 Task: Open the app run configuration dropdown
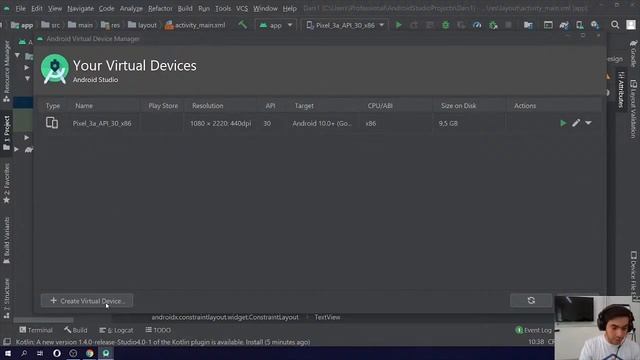(x=276, y=25)
